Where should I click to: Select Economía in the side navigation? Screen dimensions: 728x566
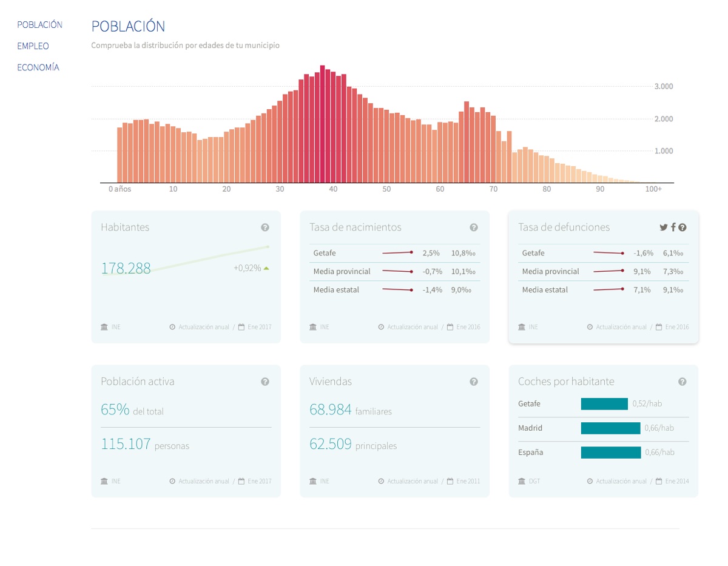pyautogui.click(x=38, y=67)
